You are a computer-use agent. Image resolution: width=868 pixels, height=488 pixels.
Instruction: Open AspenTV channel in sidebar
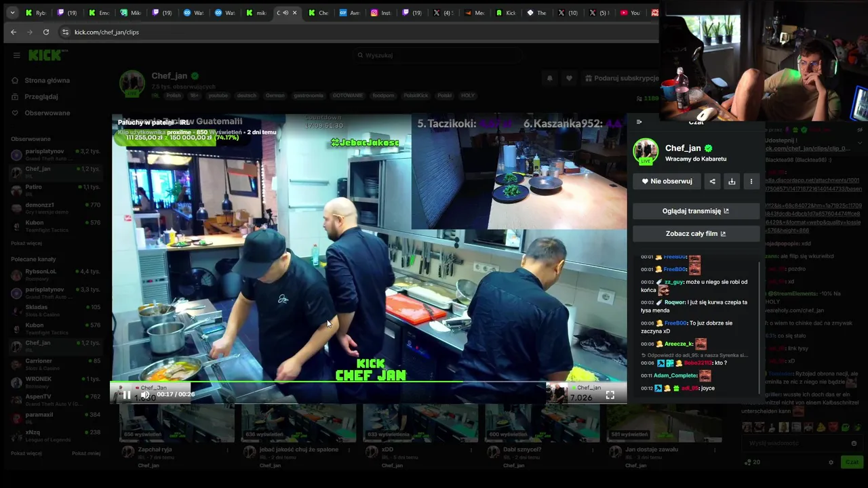[55, 400]
